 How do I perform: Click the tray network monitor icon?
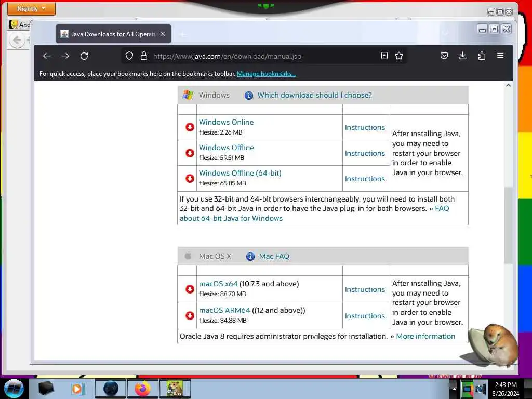467,389
